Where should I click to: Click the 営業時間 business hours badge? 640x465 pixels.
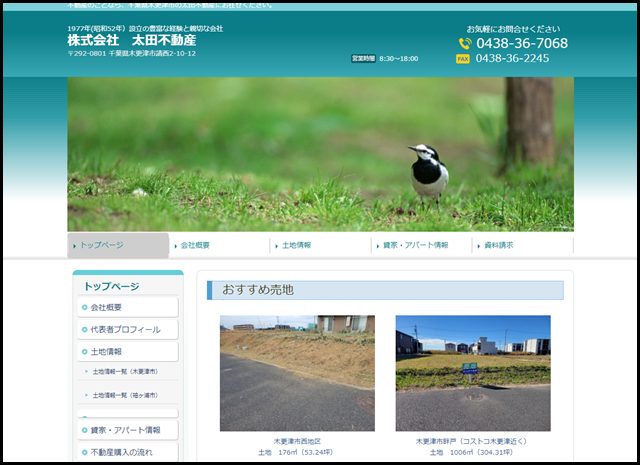363,59
